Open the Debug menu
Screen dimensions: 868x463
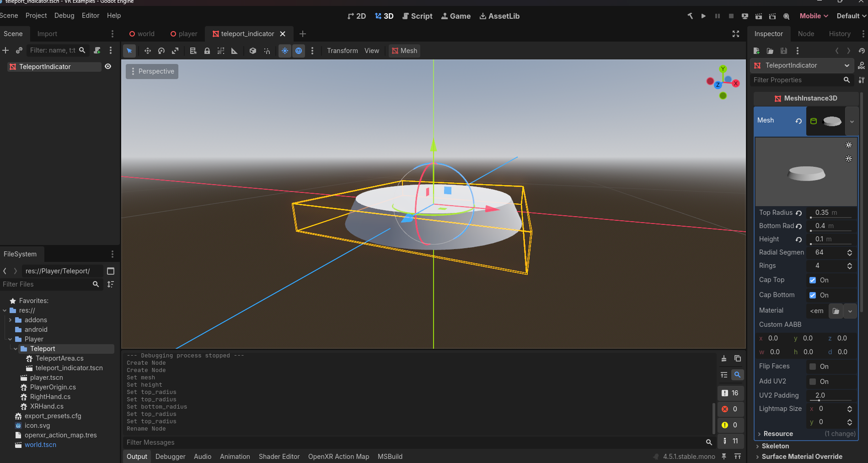pyautogui.click(x=64, y=16)
